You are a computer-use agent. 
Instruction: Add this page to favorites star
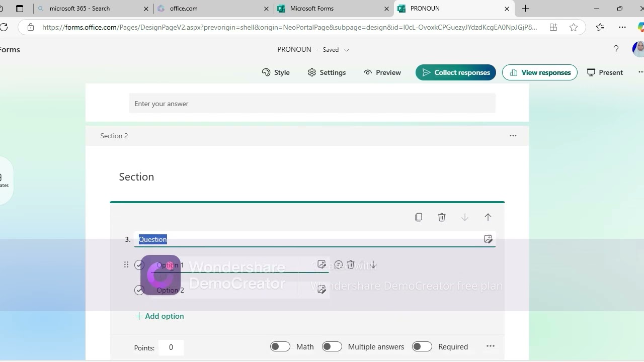574,27
